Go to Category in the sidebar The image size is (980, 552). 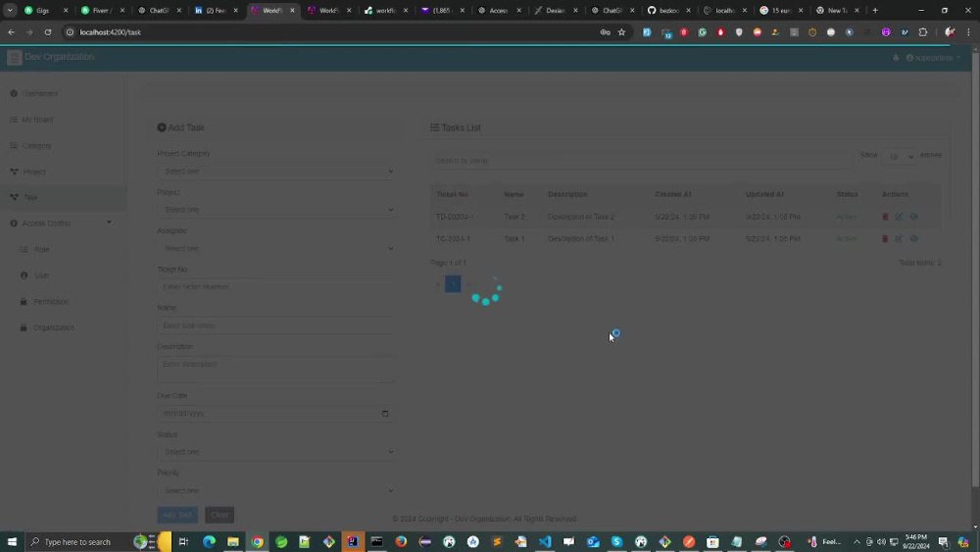[x=63, y=146]
